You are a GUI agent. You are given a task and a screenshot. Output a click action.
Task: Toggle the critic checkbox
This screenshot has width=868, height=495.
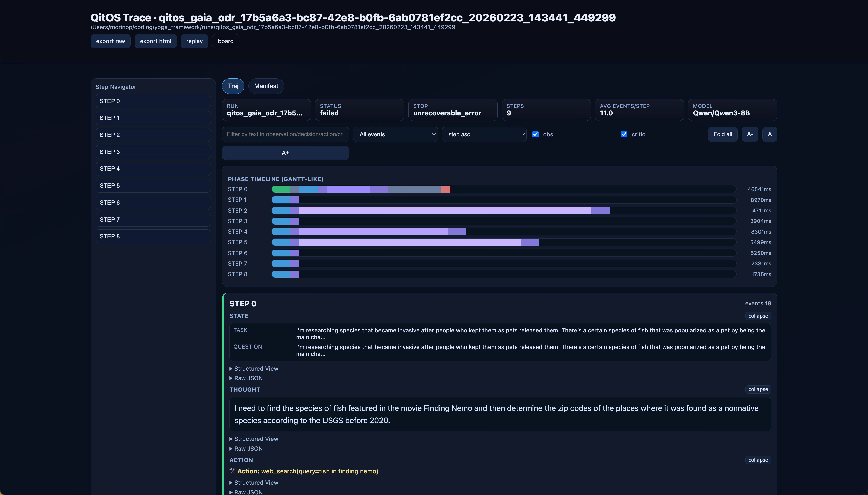tap(624, 134)
